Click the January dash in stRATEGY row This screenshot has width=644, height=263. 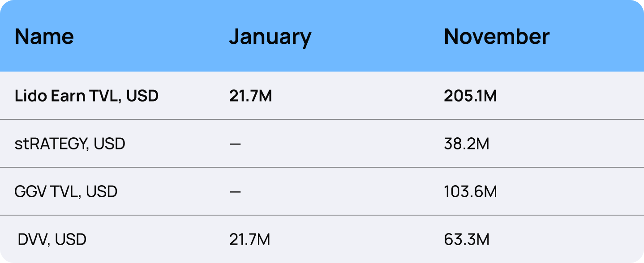tap(235, 144)
